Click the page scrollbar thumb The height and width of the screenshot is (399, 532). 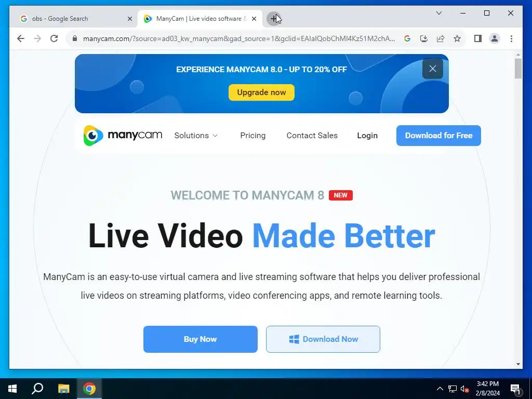[x=518, y=69]
